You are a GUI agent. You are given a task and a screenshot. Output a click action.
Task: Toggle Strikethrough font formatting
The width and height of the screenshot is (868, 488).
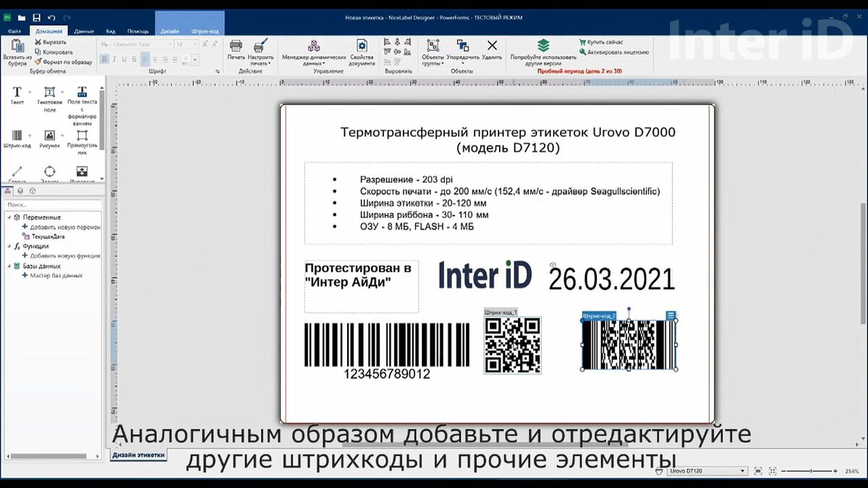133,59
